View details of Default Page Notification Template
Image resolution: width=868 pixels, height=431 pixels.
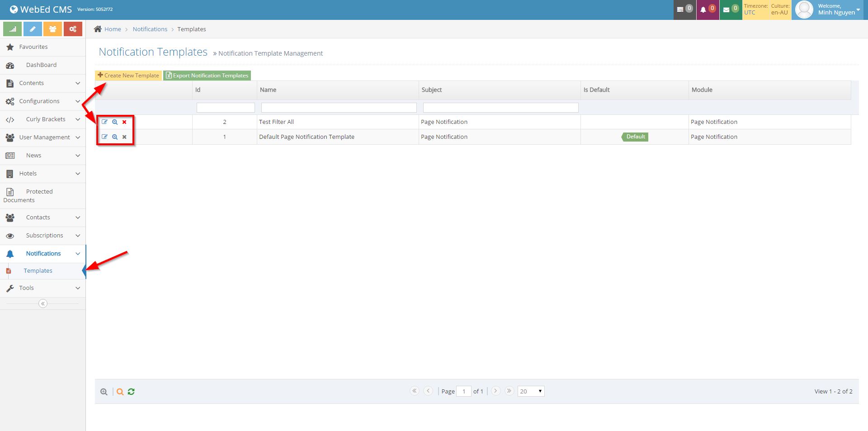tap(115, 137)
